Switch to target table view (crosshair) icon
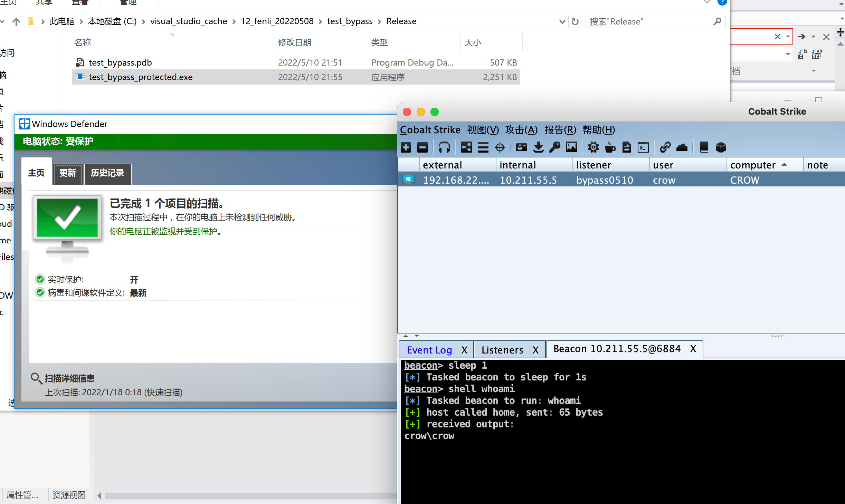Image resolution: width=845 pixels, height=504 pixels. coord(500,147)
